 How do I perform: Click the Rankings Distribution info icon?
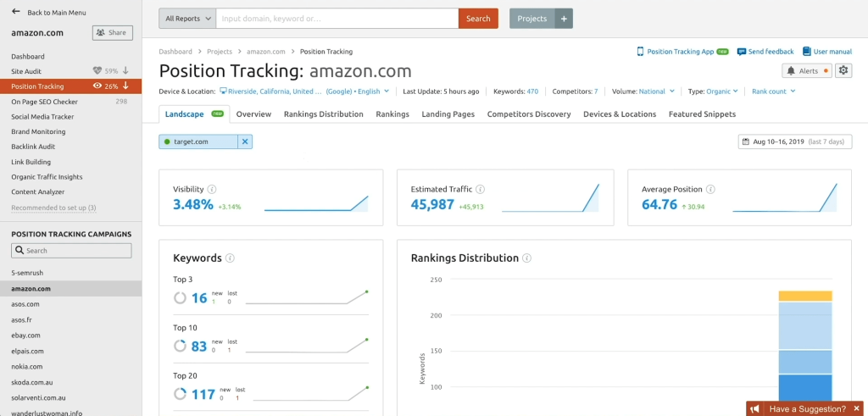tap(527, 258)
